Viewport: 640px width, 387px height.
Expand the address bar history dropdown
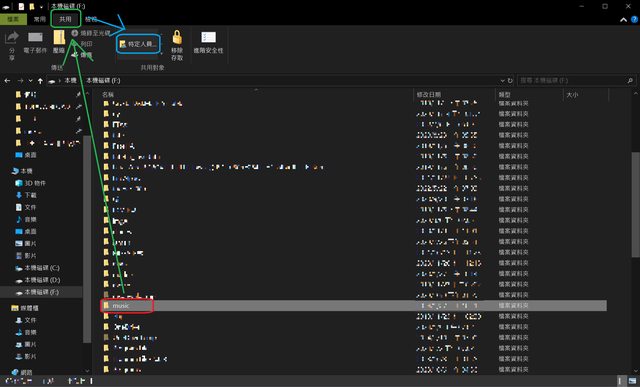coord(502,81)
